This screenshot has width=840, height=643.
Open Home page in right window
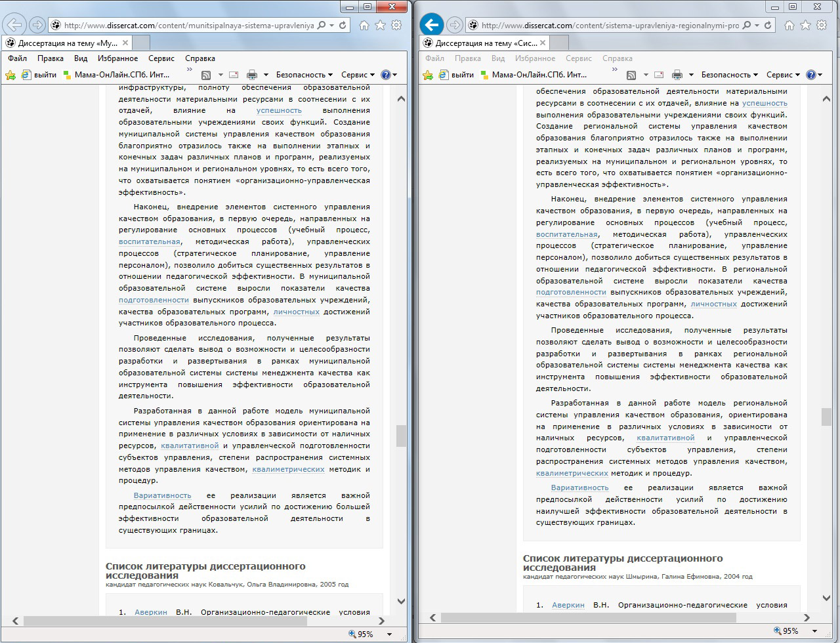click(x=789, y=26)
